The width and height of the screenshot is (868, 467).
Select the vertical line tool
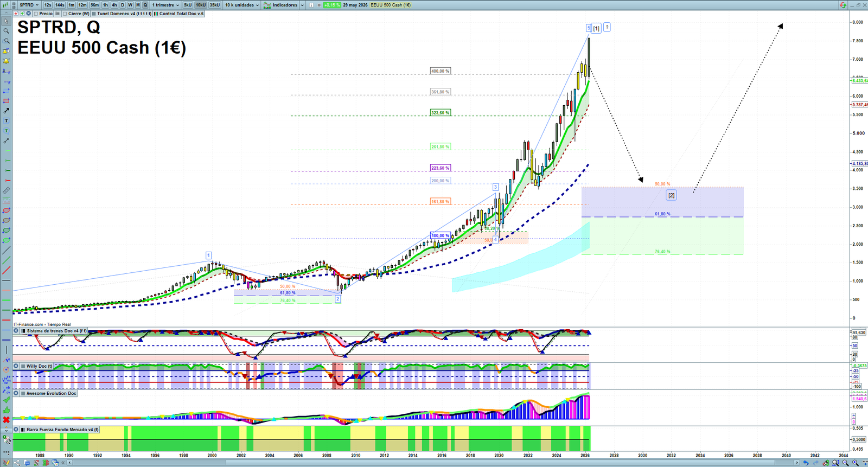[7, 349]
